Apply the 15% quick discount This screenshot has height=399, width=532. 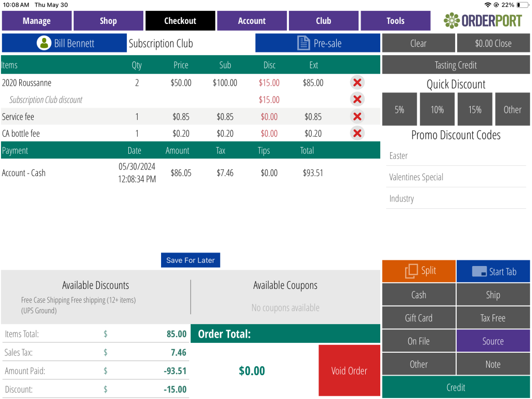474,110
